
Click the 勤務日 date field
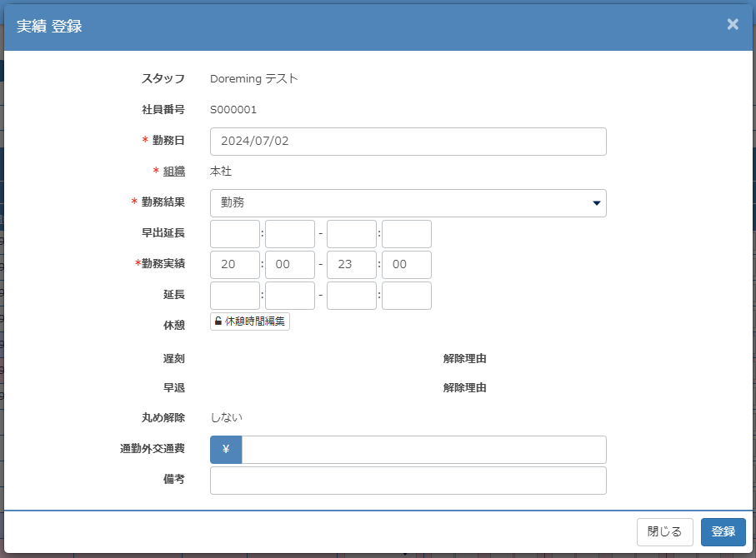click(408, 142)
